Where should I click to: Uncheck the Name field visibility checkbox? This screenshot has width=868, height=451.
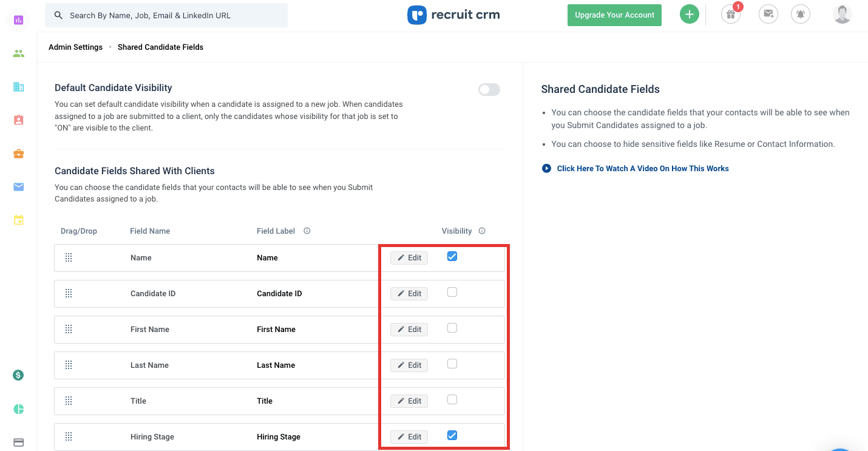pyautogui.click(x=452, y=256)
